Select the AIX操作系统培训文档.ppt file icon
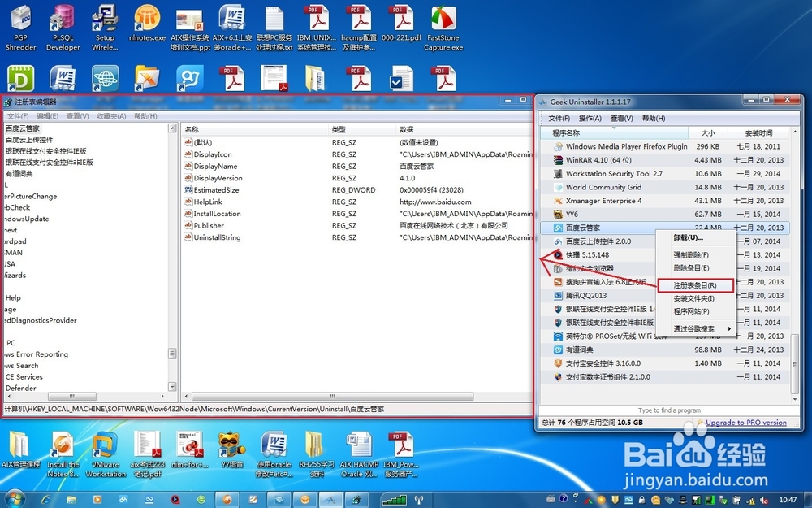 pyautogui.click(x=189, y=28)
